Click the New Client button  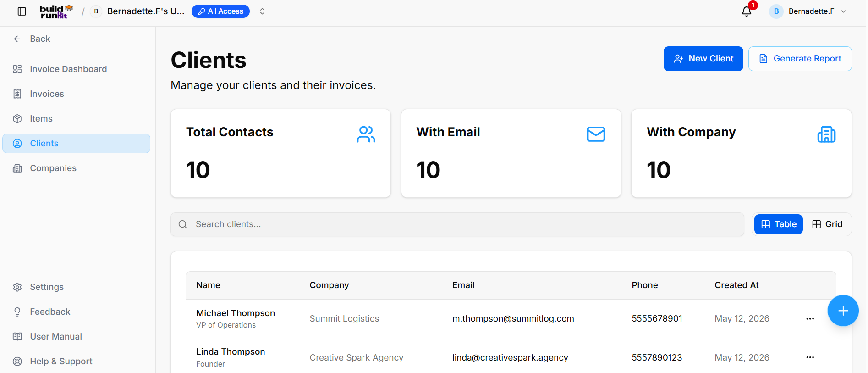coord(703,59)
